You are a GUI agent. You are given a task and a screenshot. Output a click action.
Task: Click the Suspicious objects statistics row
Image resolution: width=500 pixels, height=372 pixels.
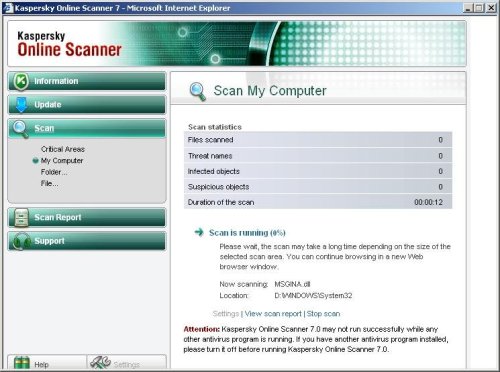coord(318,187)
